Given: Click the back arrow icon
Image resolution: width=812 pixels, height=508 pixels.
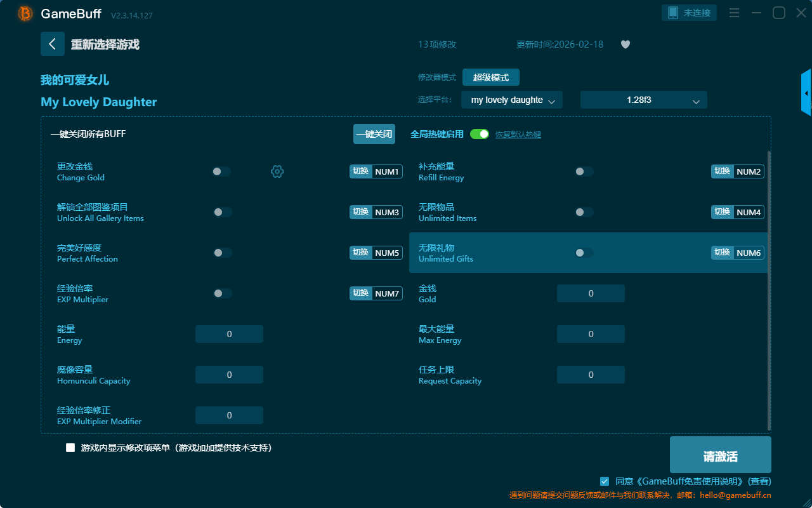Looking at the screenshot, I should click(52, 44).
